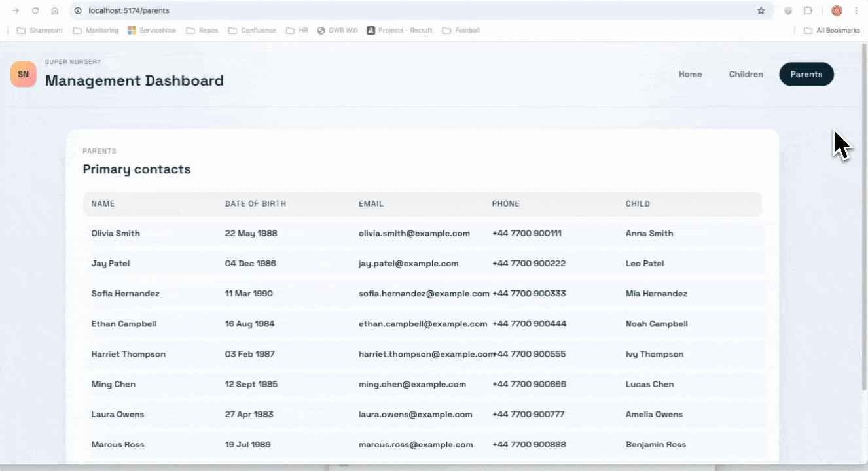Click the SN nursery logo badge
868x471 pixels.
pyautogui.click(x=24, y=74)
